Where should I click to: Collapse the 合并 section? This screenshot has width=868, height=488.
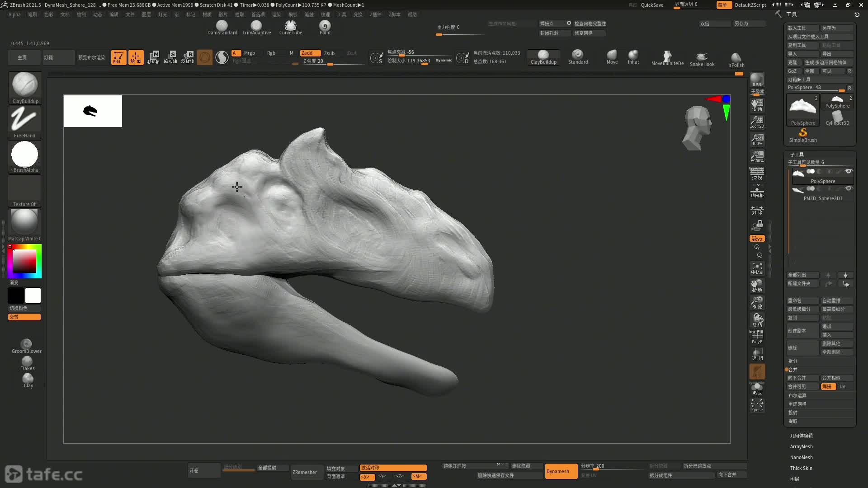coord(793,370)
